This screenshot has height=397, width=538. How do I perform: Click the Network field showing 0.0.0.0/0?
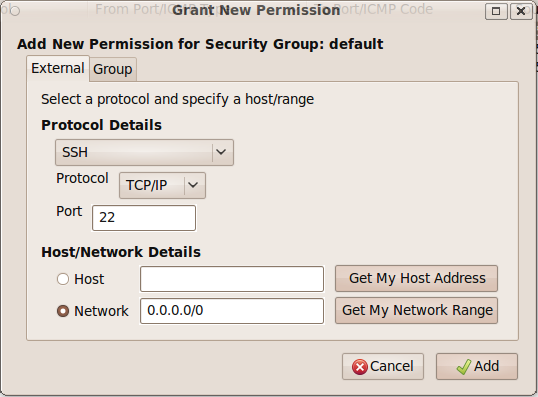[x=232, y=311]
